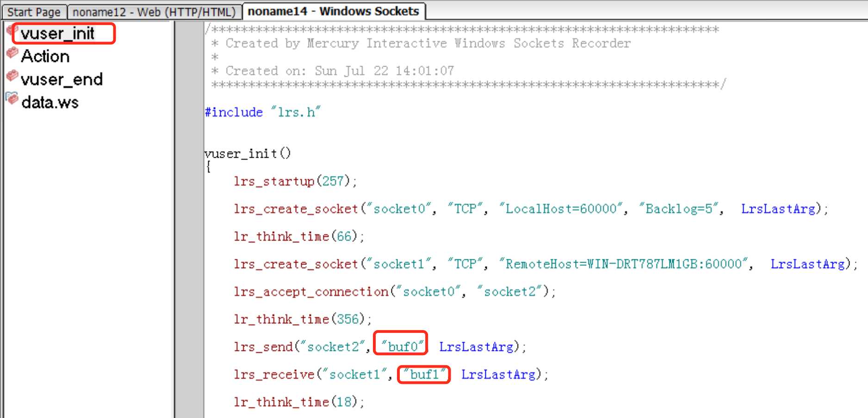The height and width of the screenshot is (418, 868).
Task: Click the "Backlog=5" argument
Action: tap(678, 209)
